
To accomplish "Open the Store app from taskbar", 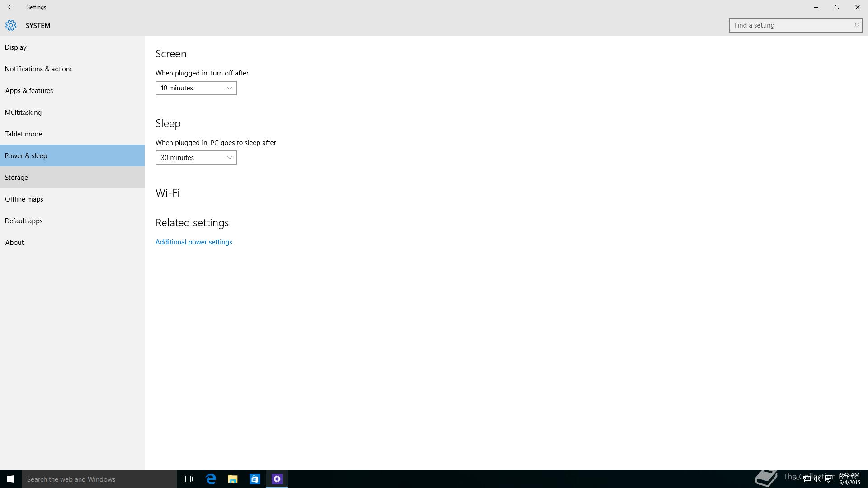I will (255, 479).
